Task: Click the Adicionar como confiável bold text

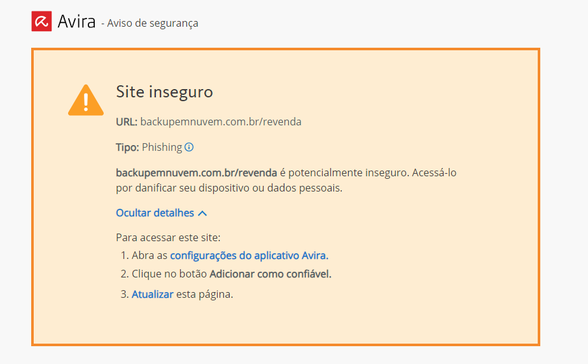Action: (270, 274)
